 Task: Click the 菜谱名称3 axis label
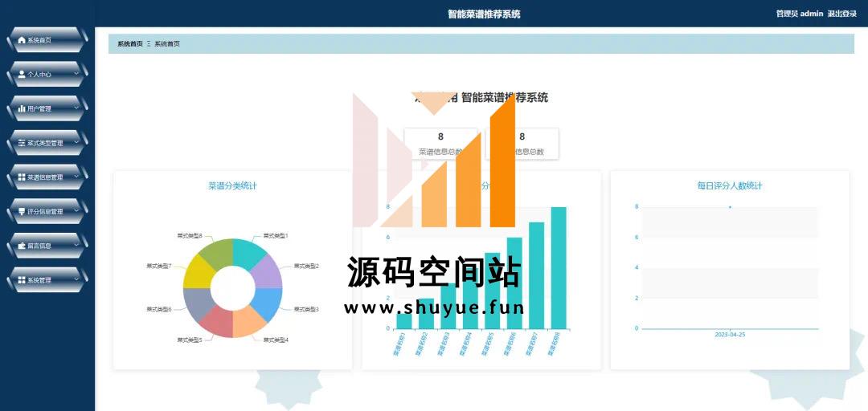click(x=443, y=344)
